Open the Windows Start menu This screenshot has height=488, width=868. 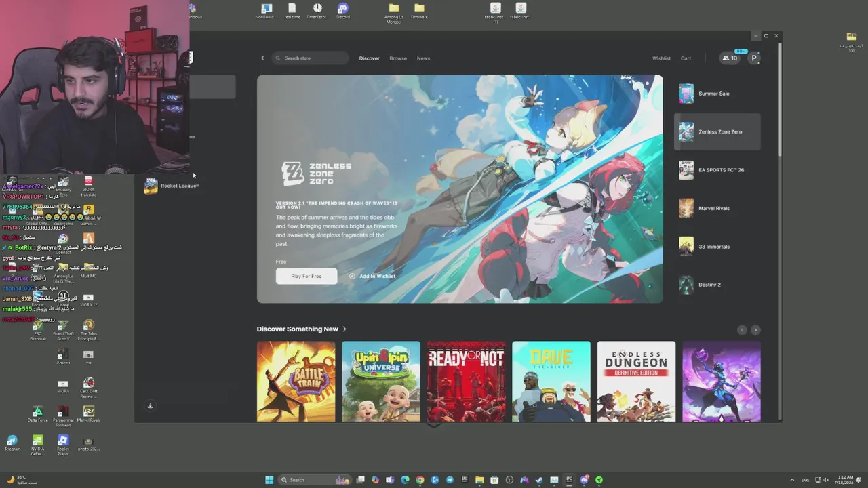[269, 480]
